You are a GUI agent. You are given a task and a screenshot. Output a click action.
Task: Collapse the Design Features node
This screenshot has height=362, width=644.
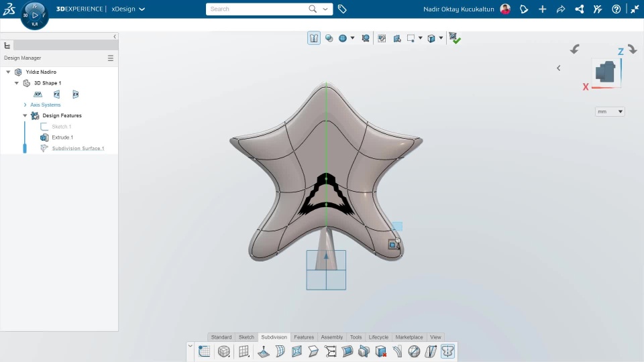point(25,116)
